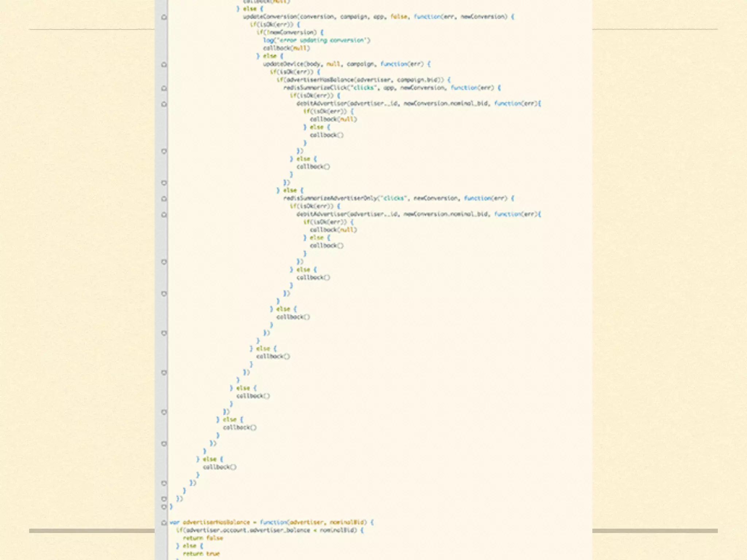Collapse the updateDevice callback fold marker
This screenshot has height=560, width=747.
point(164,65)
